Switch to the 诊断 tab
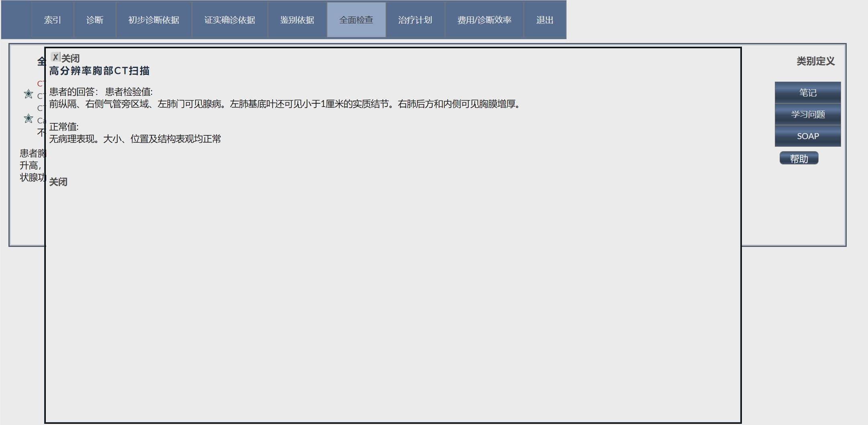868x425 pixels. tap(95, 20)
